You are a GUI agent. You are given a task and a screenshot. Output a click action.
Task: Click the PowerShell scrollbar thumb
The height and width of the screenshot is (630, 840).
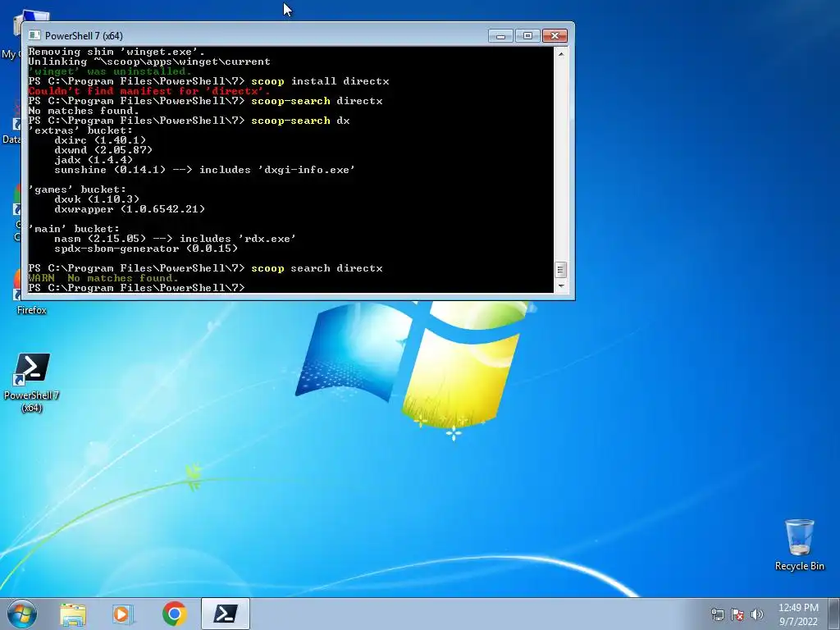tap(560, 270)
